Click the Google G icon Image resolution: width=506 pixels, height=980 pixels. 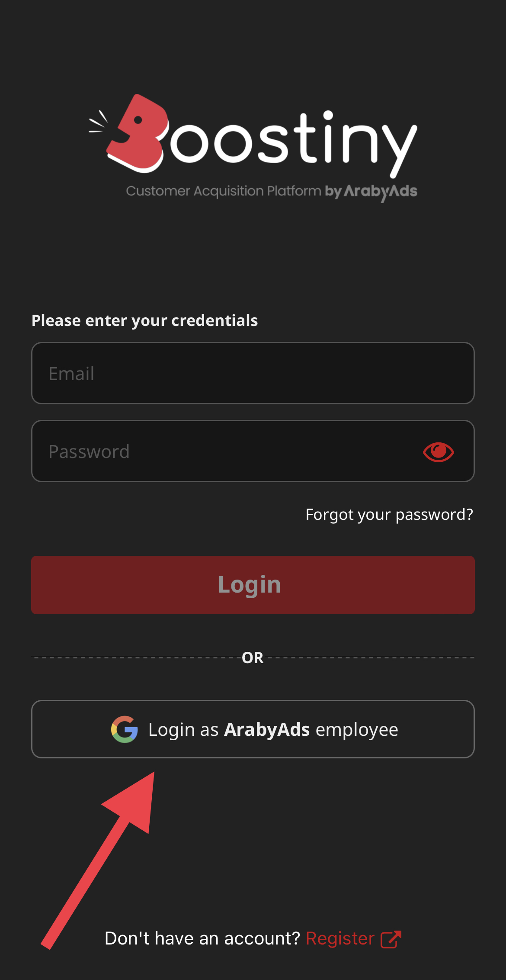point(125,729)
